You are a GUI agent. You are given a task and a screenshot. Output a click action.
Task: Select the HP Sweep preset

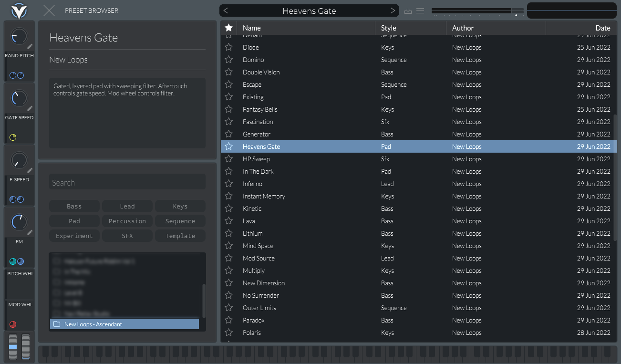pyautogui.click(x=418, y=159)
